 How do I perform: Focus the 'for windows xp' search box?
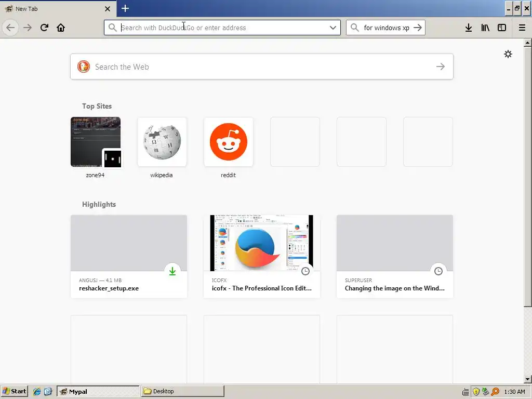point(386,28)
